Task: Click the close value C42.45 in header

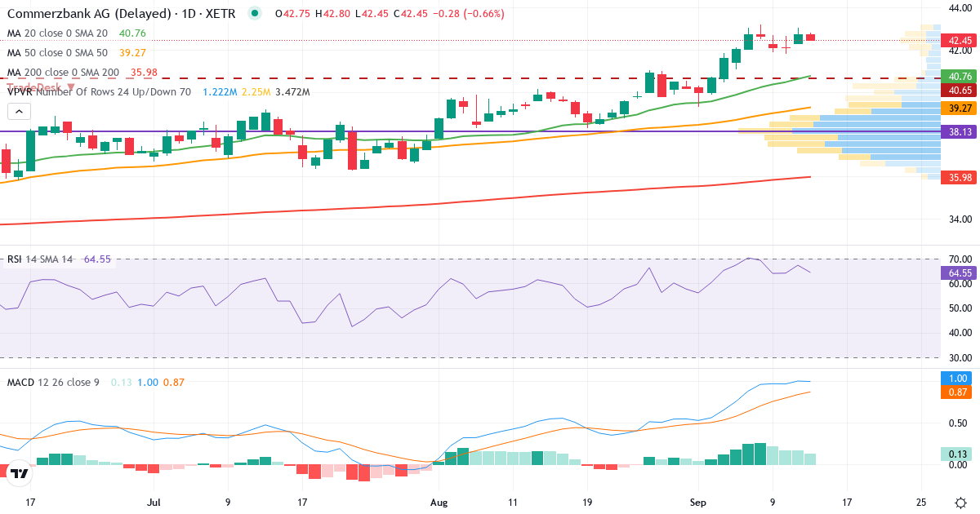Action: coord(410,14)
